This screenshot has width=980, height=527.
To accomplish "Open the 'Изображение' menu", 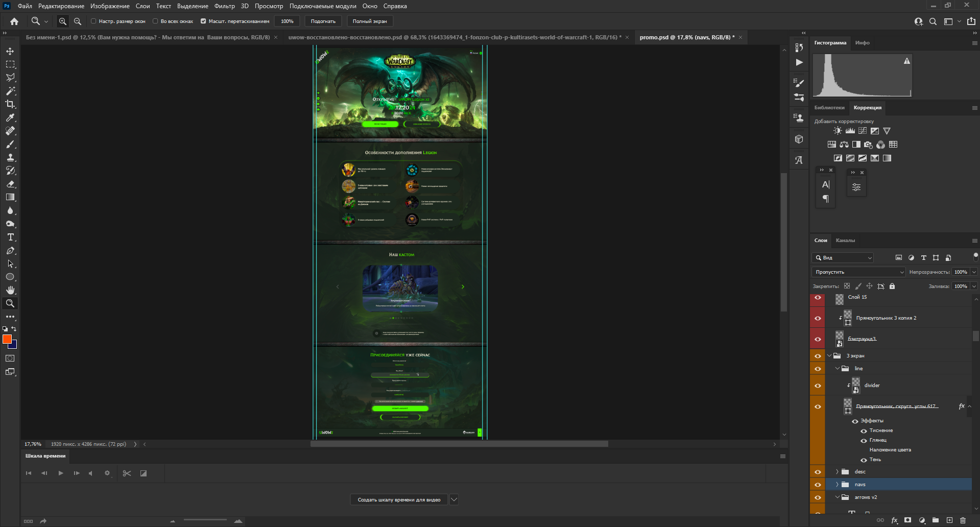I will pyautogui.click(x=110, y=6).
